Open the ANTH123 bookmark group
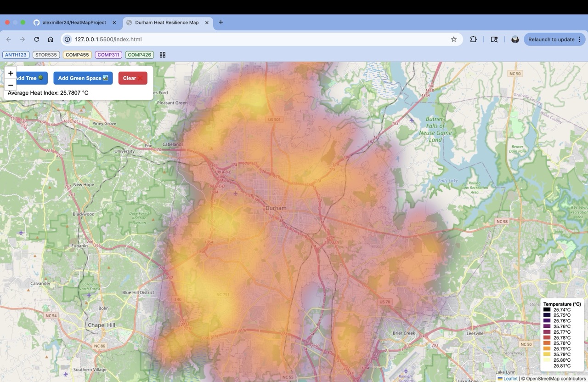Viewport: 588px width, 382px height. (x=16, y=55)
